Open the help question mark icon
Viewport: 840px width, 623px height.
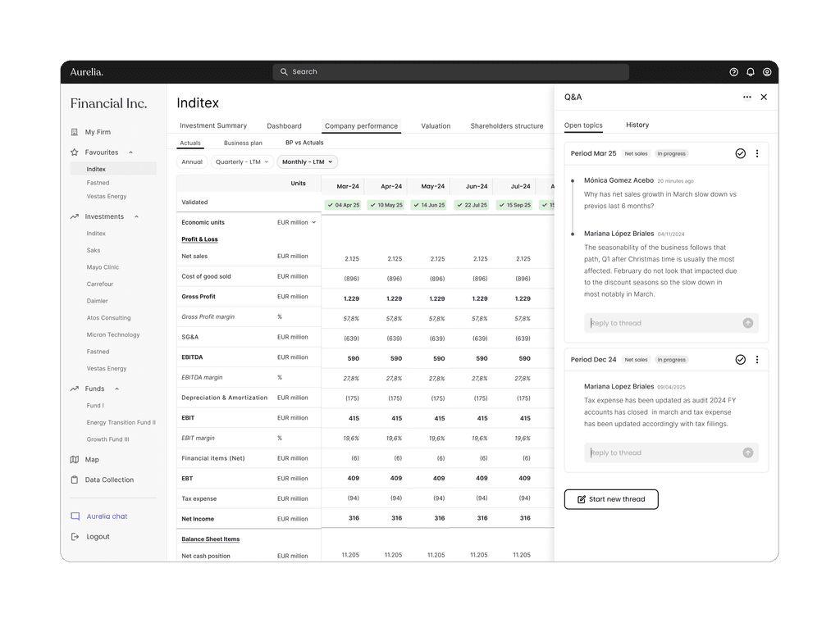click(x=733, y=72)
